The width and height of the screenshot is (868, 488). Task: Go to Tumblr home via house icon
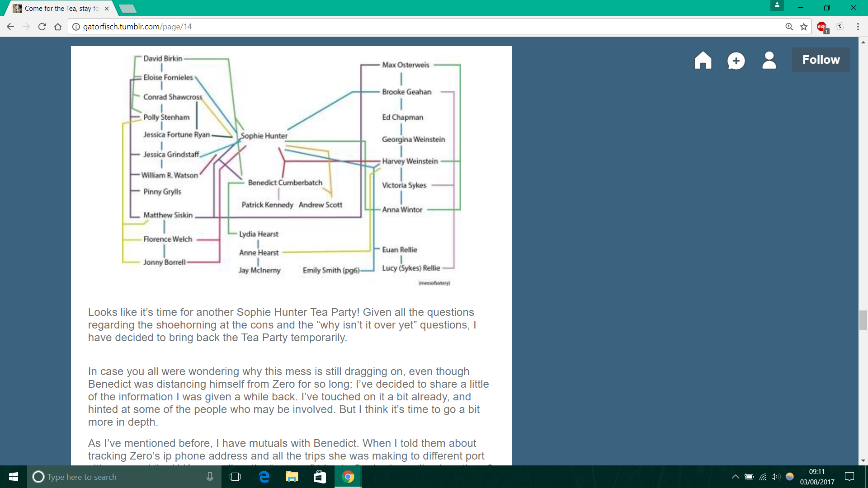coord(703,60)
